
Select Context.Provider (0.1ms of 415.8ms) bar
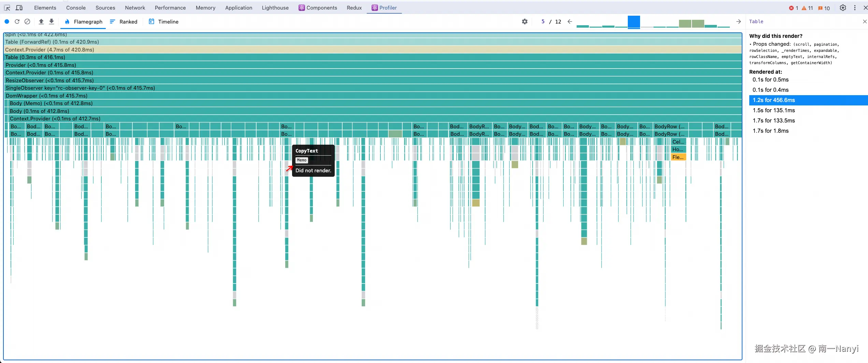point(373,73)
